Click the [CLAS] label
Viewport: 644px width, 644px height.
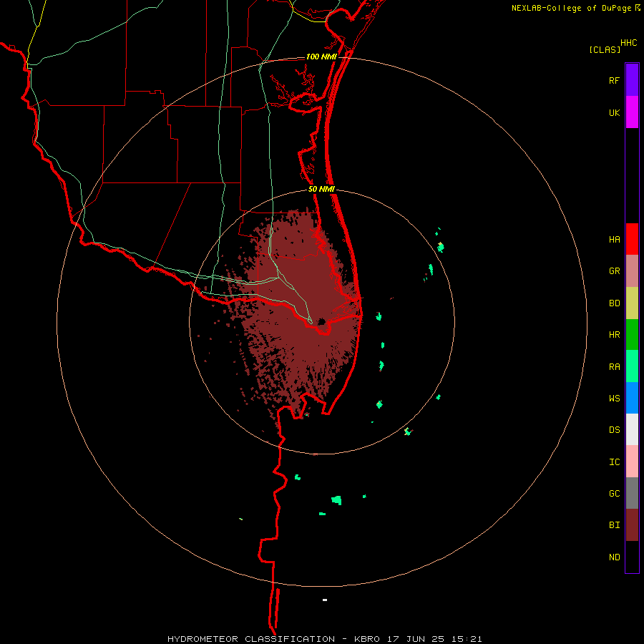coord(605,49)
